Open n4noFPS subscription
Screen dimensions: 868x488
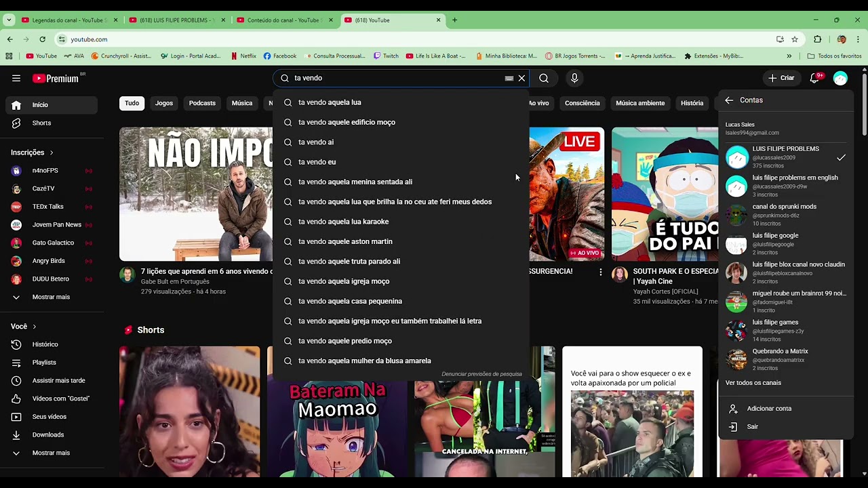pos(52,170)
